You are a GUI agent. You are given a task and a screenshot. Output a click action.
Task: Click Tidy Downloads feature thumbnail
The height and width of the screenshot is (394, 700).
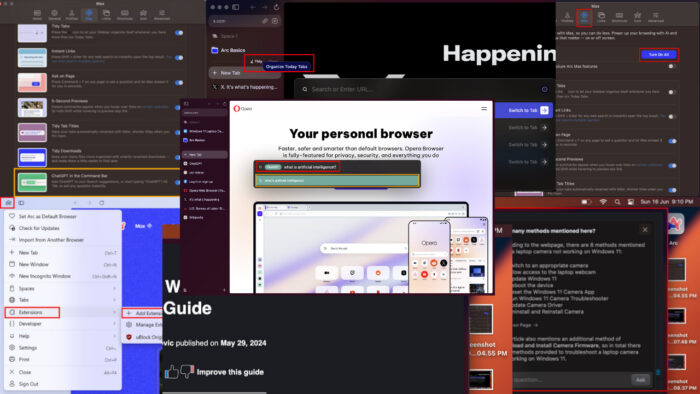[32, 157]
